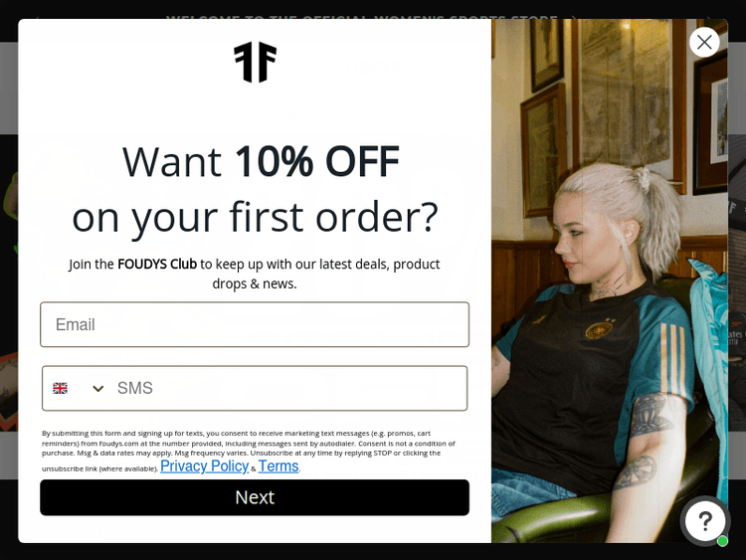Expand the country code chevron beside SMS
The width and height of the screenshot is (746, 560).
coord(98,389)
